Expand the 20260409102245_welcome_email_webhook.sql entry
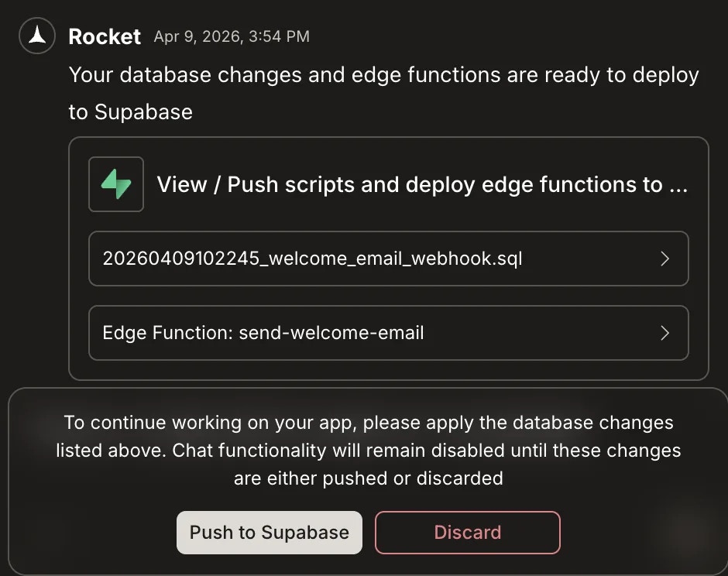The height and width of the screenshot is (576, 728). tap(389, 259)
